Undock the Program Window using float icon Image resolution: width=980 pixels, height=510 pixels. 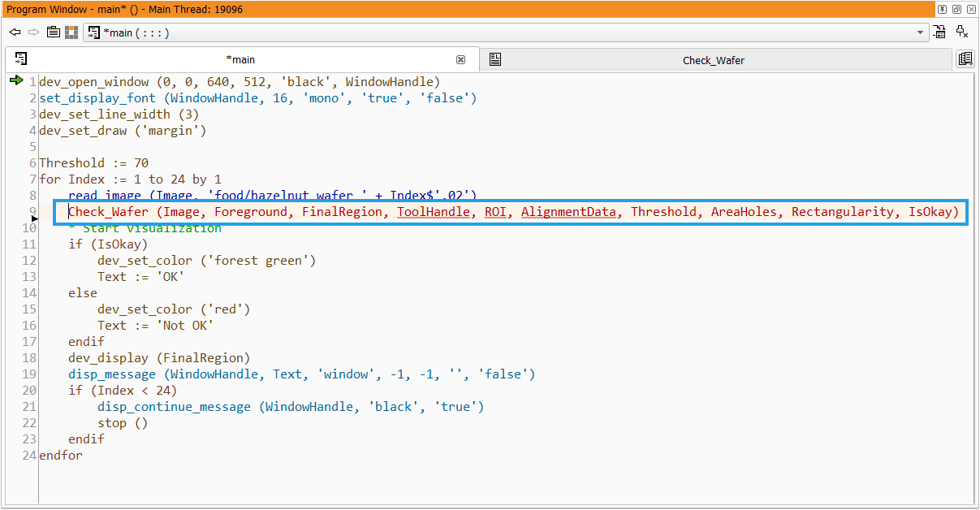pyautogui.click(x=956, y=10)
